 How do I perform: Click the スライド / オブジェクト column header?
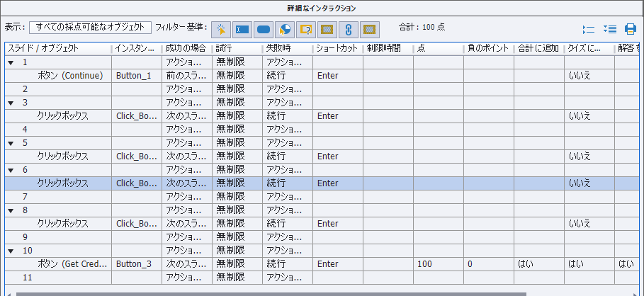pos(58,48)
